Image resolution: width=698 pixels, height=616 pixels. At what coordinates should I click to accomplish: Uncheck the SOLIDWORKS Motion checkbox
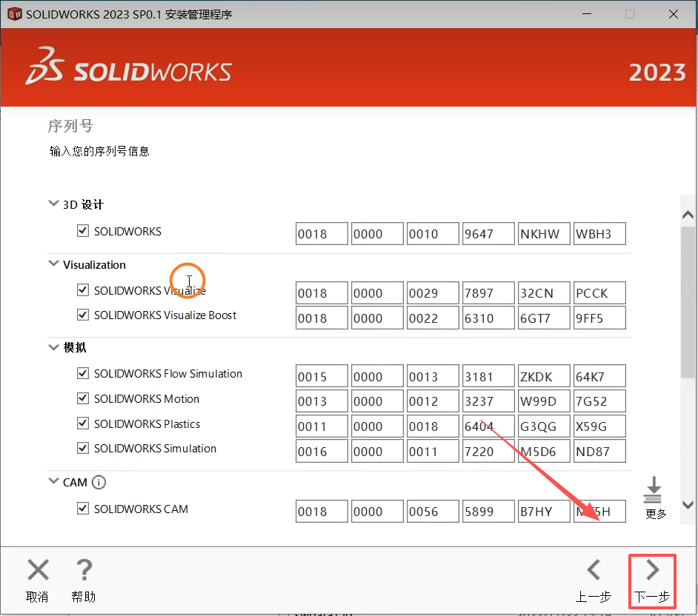tap(83, 399)
